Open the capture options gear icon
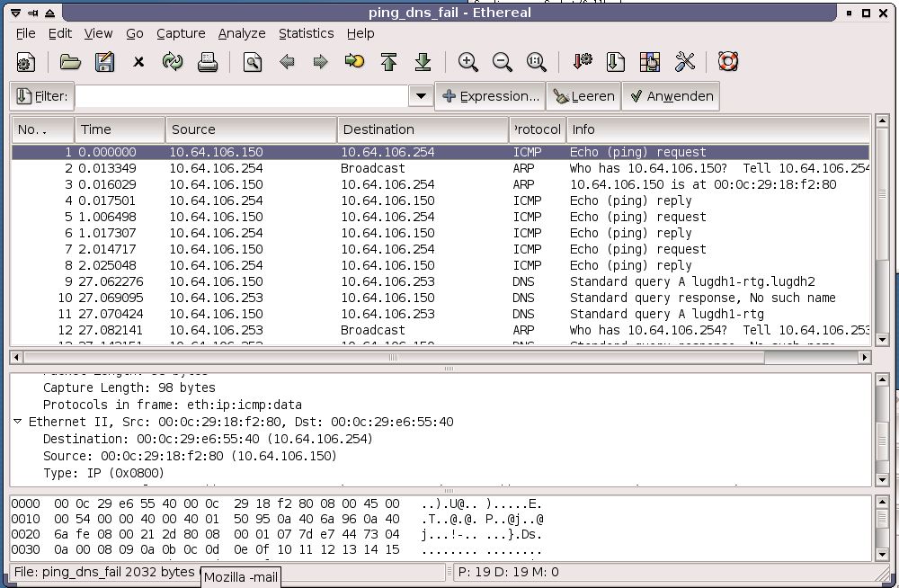This screenshot has height=588, width=899. (25, 62)
